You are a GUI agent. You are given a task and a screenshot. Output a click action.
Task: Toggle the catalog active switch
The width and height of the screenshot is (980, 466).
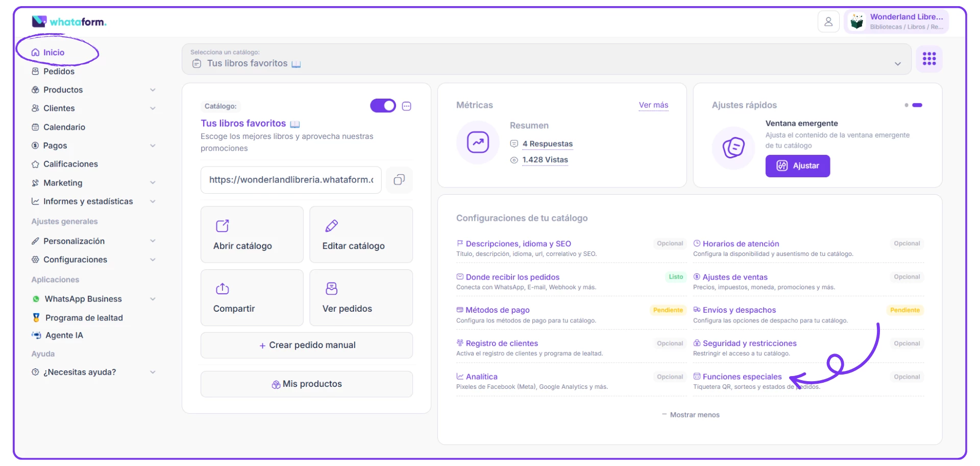(x=383, y=106)
